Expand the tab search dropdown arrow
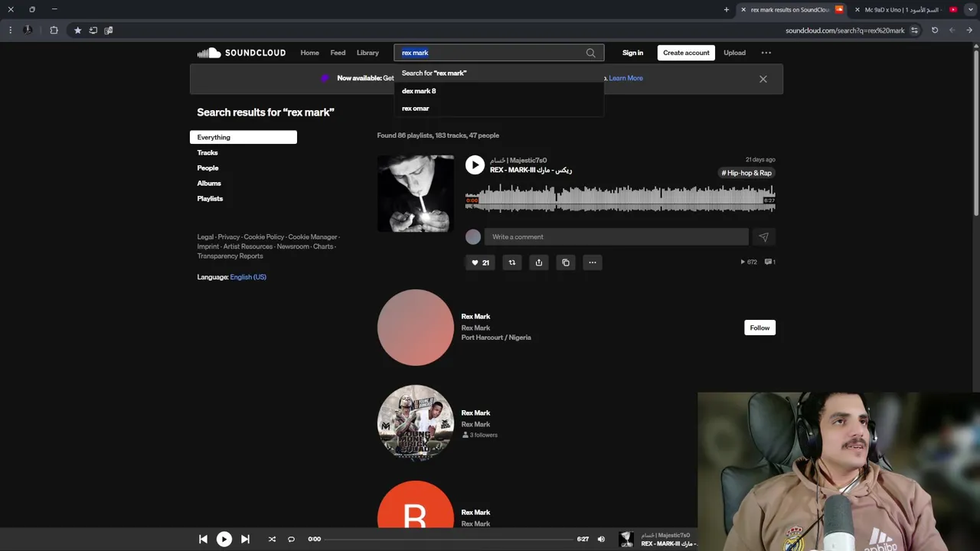 click(x=971, y=9)
